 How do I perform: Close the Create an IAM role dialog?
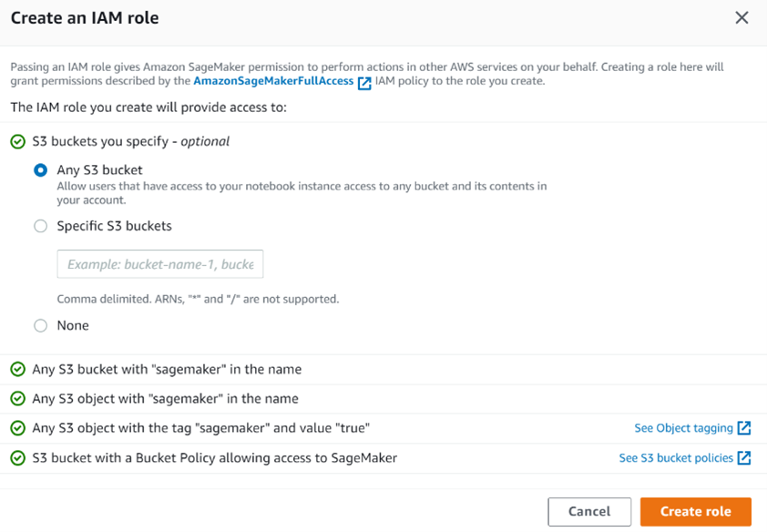click(741, 18)
